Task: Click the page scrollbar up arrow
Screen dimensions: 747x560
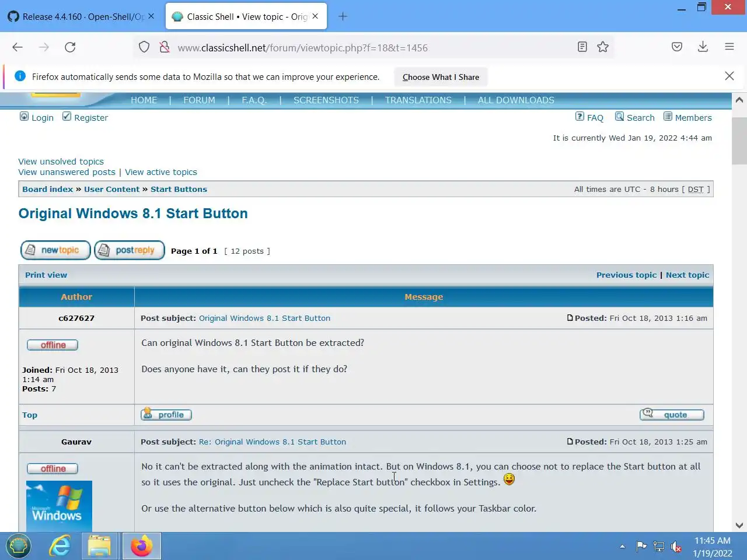Action: [739, 100]
